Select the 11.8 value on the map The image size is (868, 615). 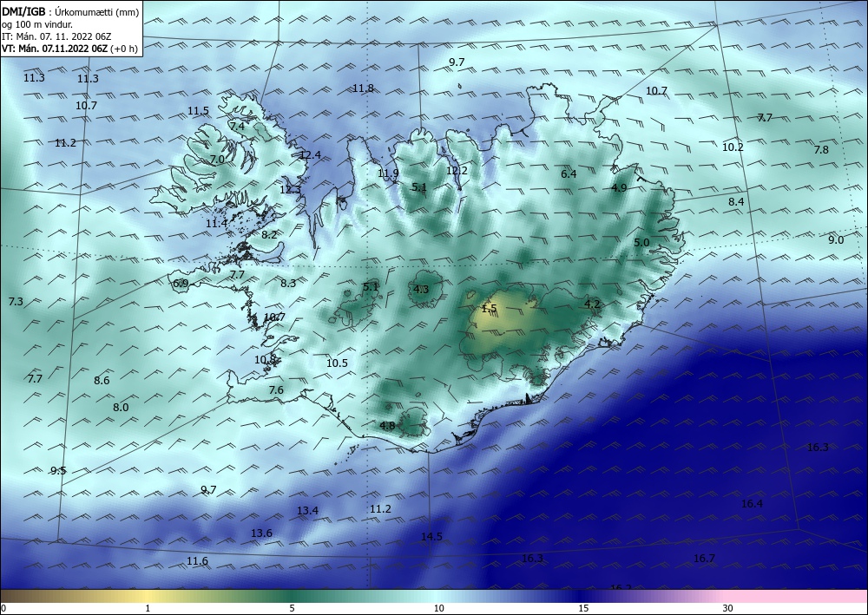coord(363,88)
